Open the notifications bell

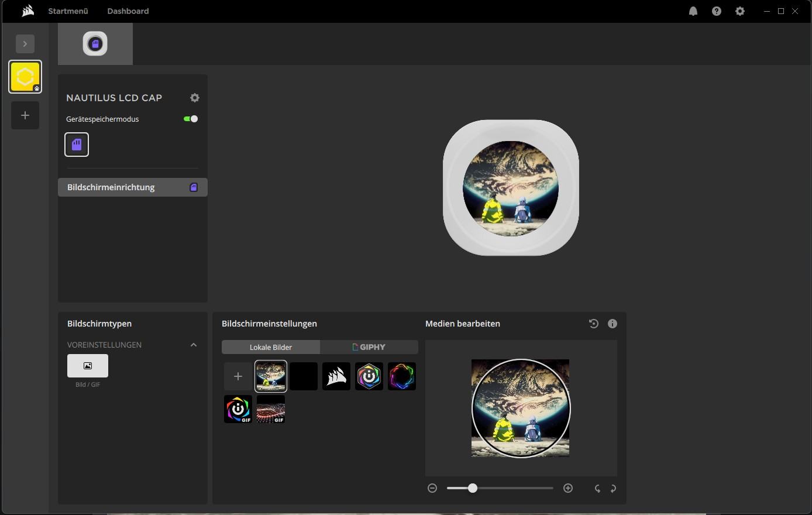(x=693, y=11)
